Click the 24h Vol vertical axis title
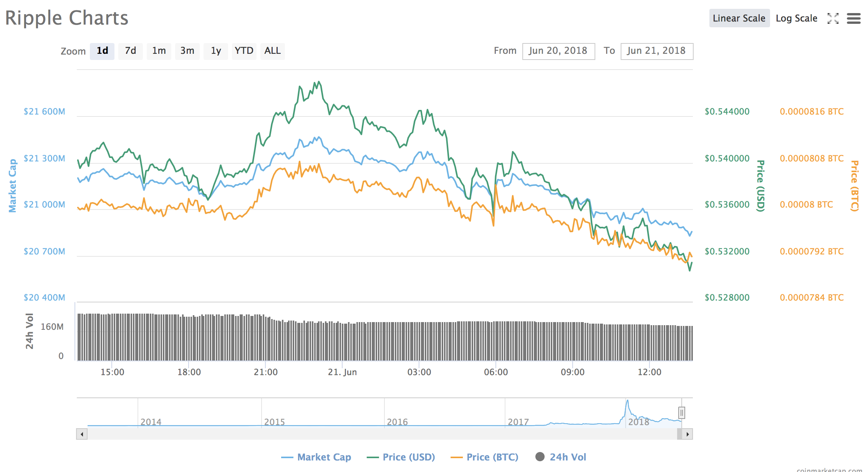Viewport: 868px width, 472px height. pos(30,331)
